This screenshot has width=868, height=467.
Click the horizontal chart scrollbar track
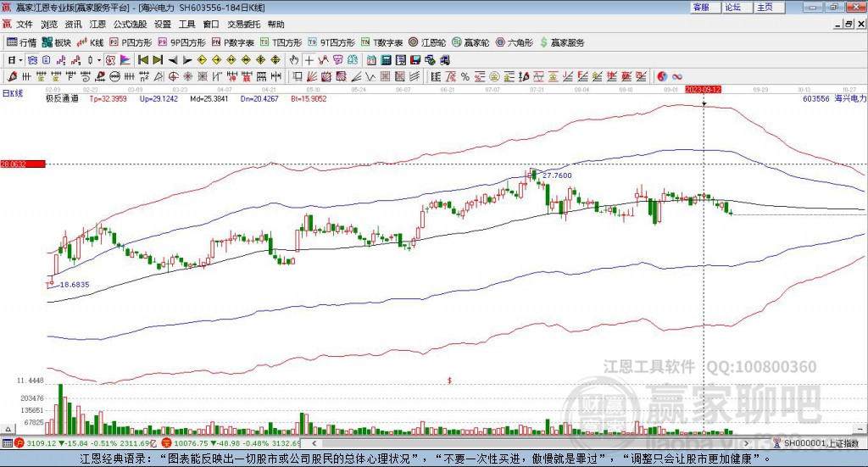point(531,443)
